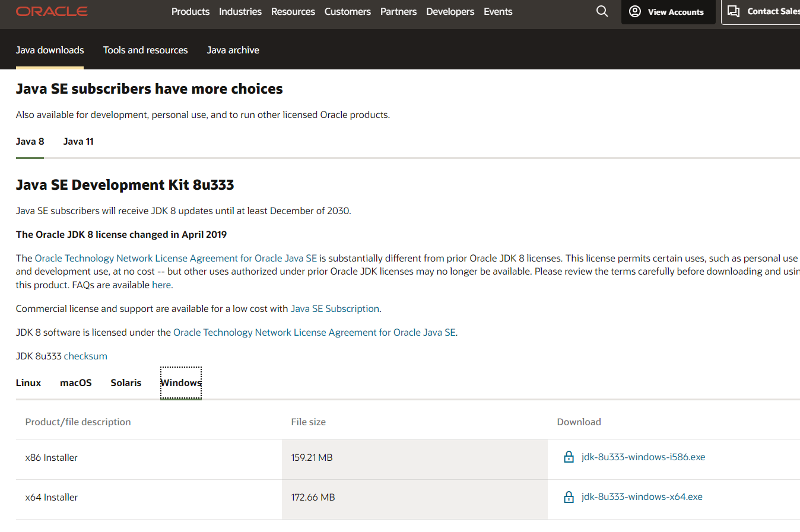The image size is (800, 532).
Task: Click the View Accounts user icon
Action: pos(635,11)
